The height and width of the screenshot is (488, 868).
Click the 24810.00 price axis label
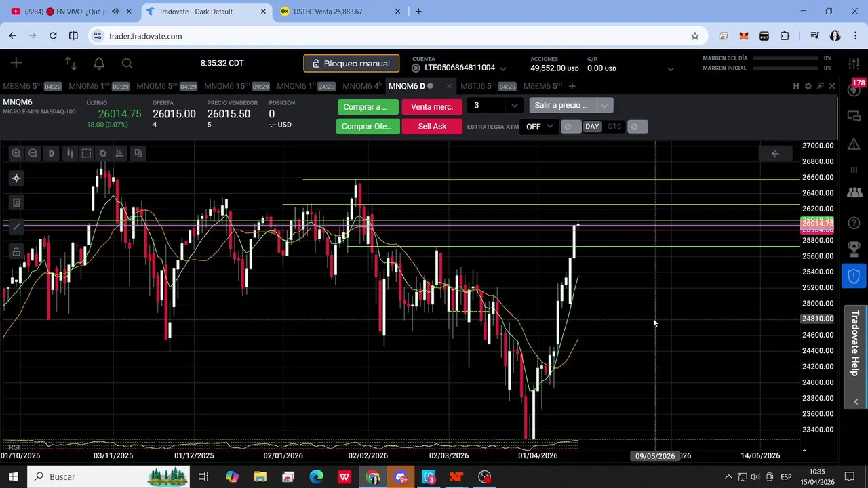pos(817,319)
